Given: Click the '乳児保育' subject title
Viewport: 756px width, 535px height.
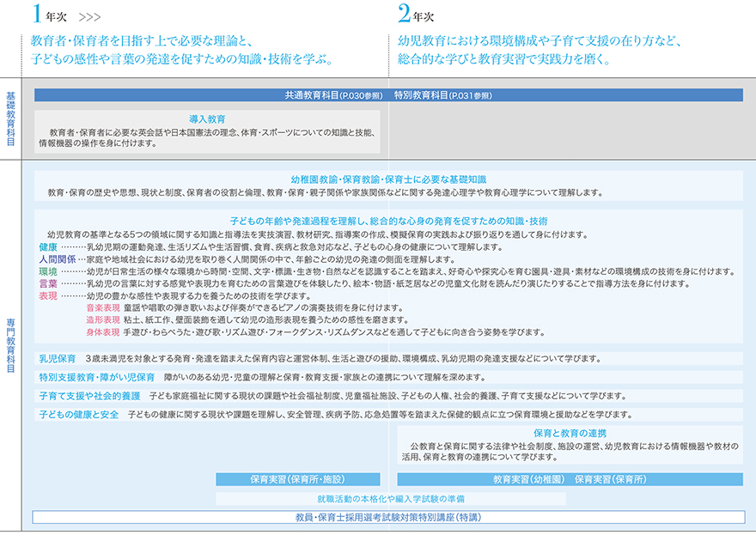Looking at the screenshot, I should pos(58,359).
